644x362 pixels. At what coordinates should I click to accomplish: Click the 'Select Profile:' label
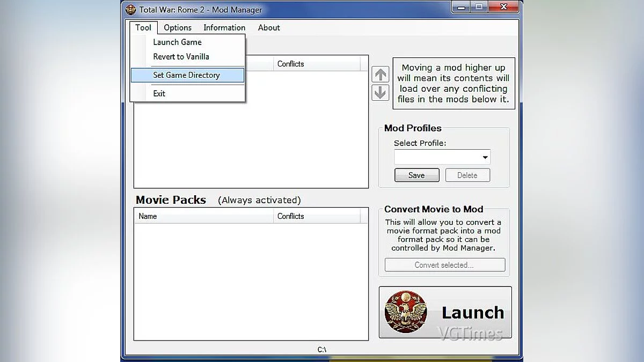click(420, 143)
